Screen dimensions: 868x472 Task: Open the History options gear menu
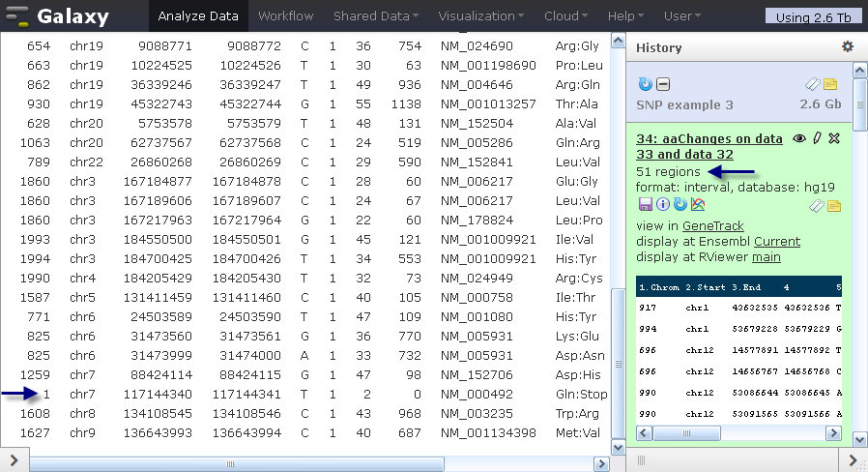(848, 46)
